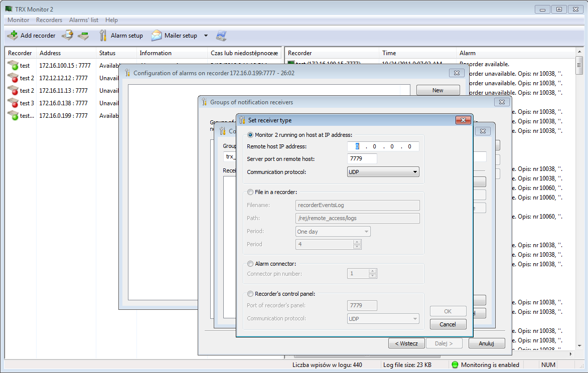Open Alarm setup from toolbar
This screenshot has height=373, width=588.
tap(121, 36)
